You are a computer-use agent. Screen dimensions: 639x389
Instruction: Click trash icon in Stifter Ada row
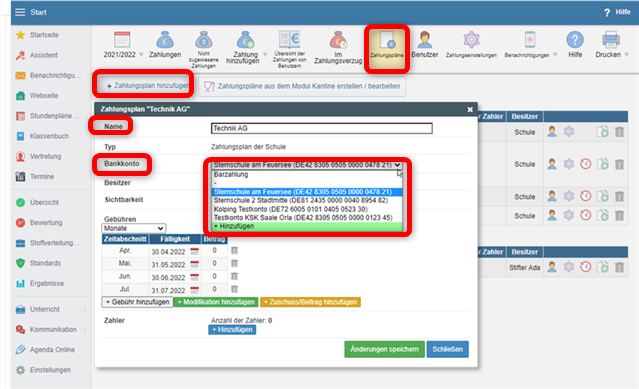pyautogui.click(x=619, y=267)
